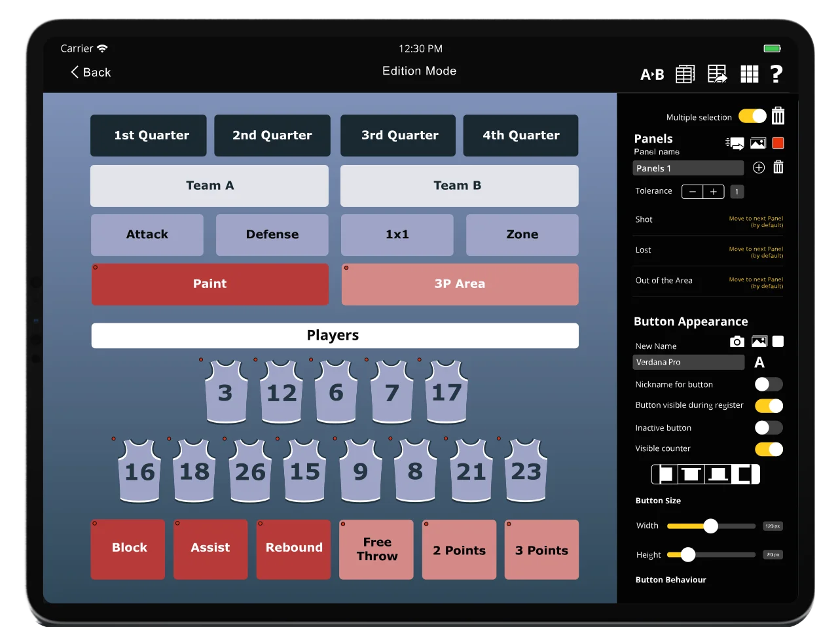Image resolution: width=838 pixels, height=644 pixels.
Task: Delete panel using trash beside Panels 1
Action: tap(778, 168)
